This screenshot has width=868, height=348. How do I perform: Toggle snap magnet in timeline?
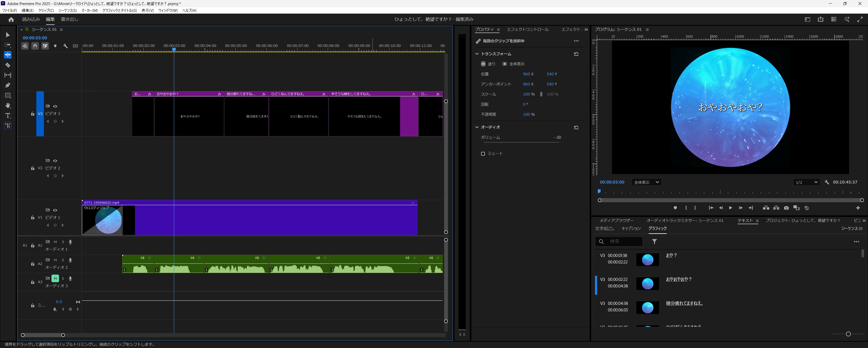coord(35,46)
